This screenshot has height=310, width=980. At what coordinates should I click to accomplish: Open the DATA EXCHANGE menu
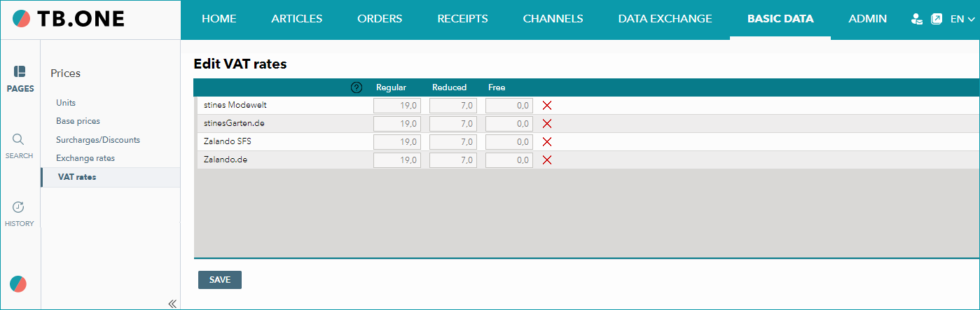click(665, 19)
